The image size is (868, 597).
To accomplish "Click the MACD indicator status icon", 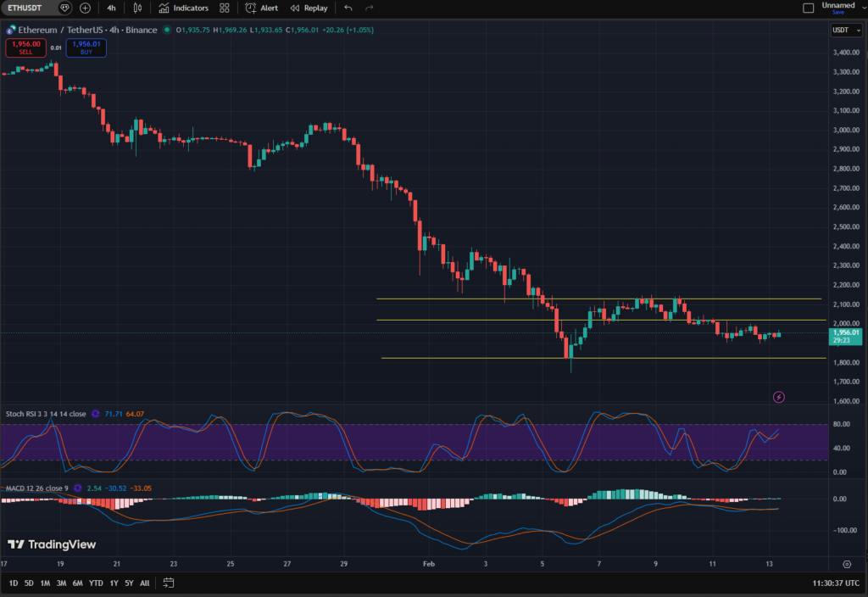I will pos(78,488).
